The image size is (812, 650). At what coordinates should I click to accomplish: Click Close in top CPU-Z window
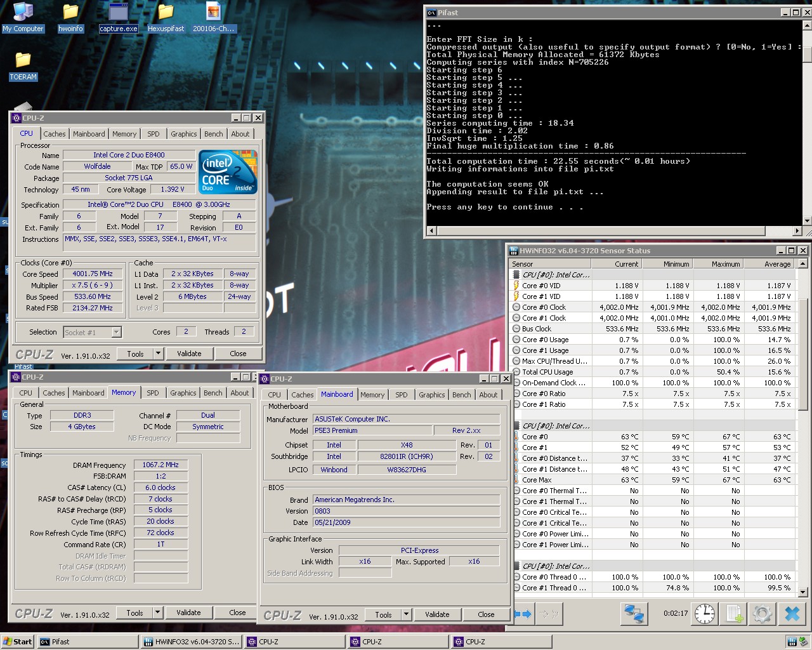(238, 354)
